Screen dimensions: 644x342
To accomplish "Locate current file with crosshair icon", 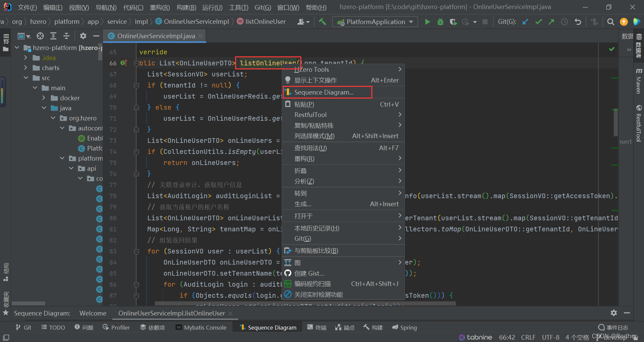I will point(40,36).
